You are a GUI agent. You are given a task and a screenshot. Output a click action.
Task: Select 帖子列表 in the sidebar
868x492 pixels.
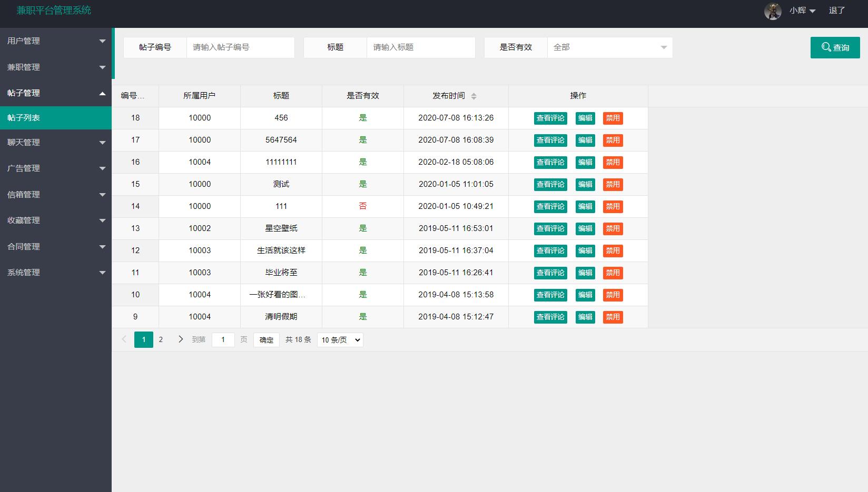(x=56, y=118)
